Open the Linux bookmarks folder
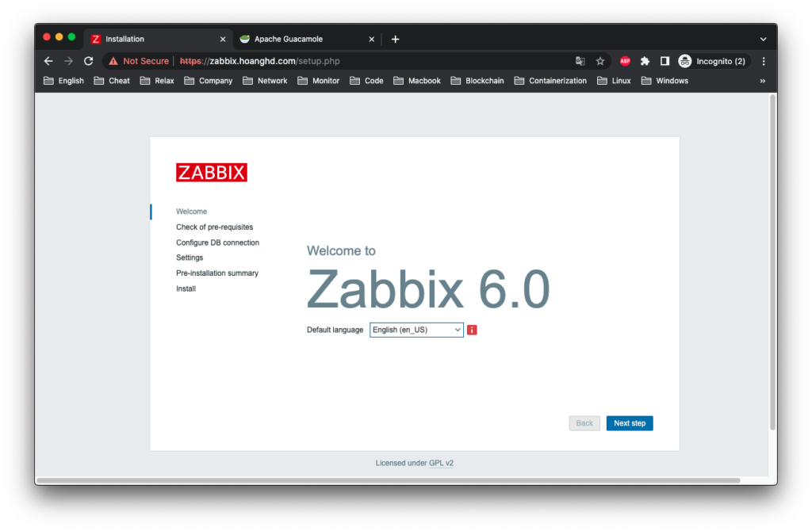This screenshot has height=531, width=812. 615,81
